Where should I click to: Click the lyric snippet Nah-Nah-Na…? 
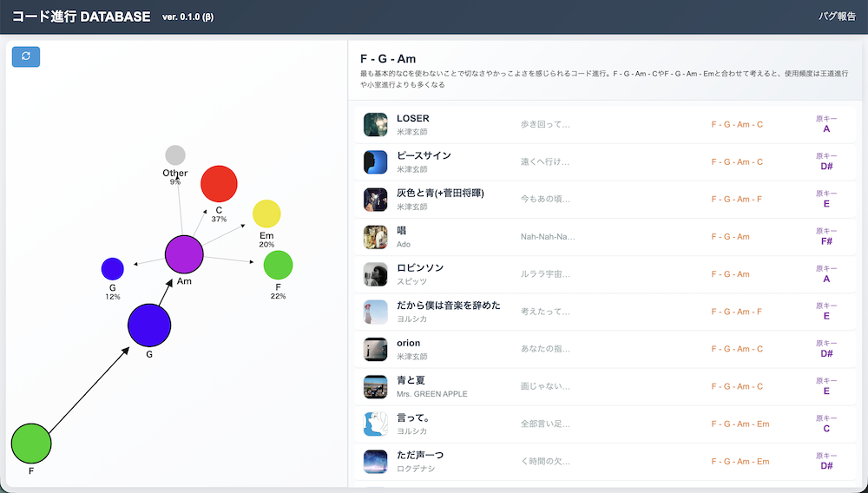click(548, 237)
